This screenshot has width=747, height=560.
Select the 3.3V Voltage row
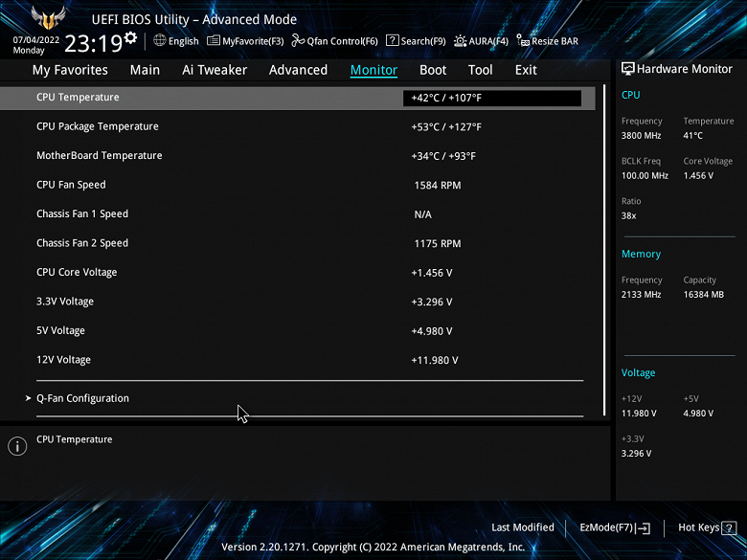298,302
